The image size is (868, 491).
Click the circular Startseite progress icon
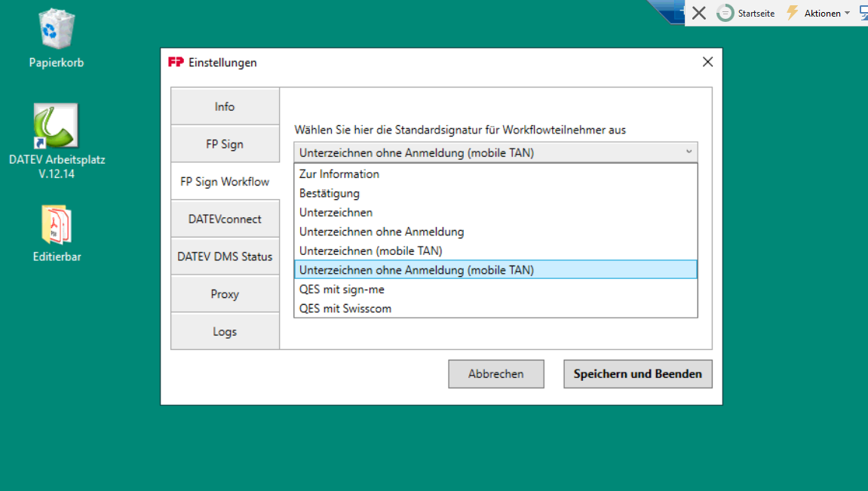(725, 13)
